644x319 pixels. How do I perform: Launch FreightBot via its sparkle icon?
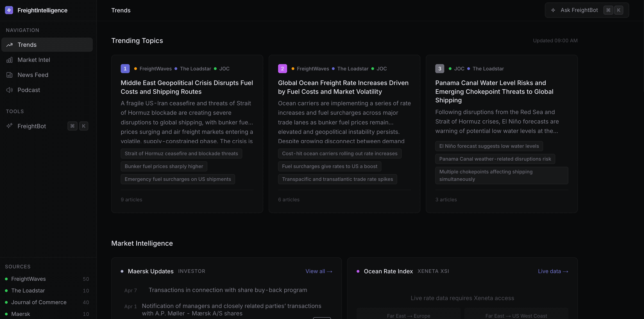click(9, 126)
